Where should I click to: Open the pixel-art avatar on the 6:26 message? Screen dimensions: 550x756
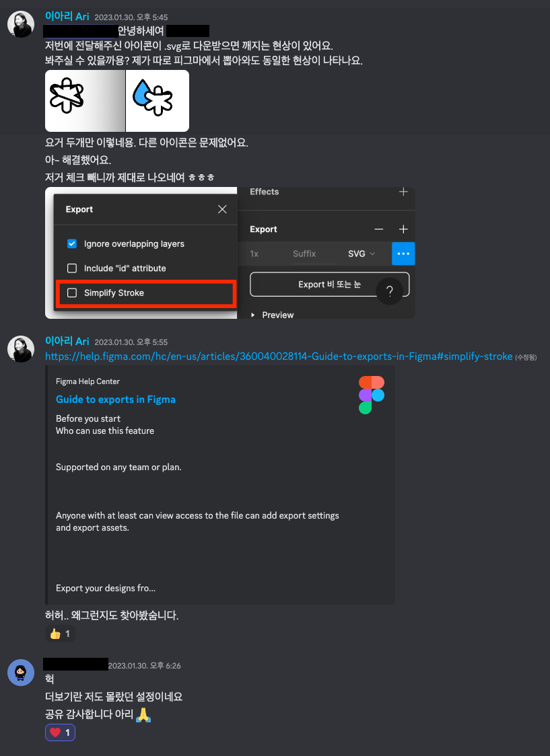pos(21,673)
